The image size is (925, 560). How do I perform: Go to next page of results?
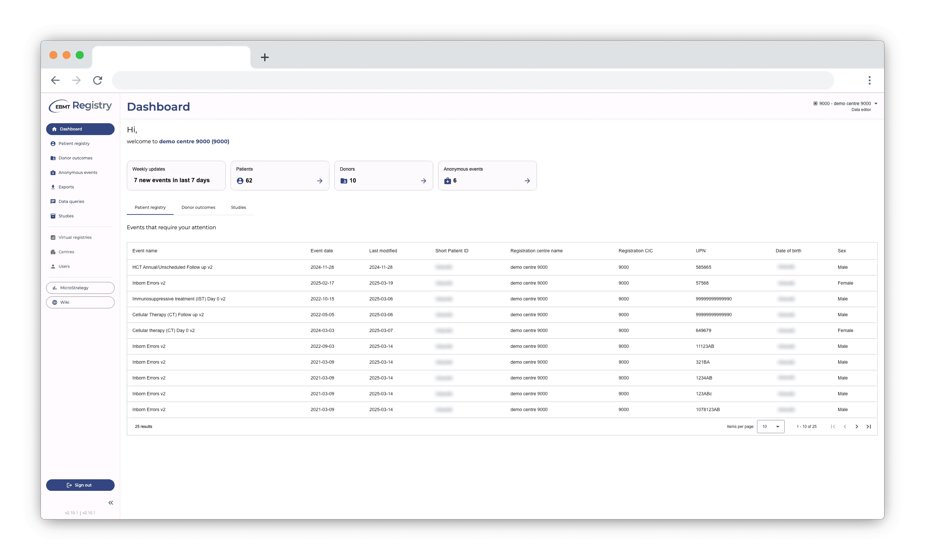pyautogui.click(x=856, y=427)
